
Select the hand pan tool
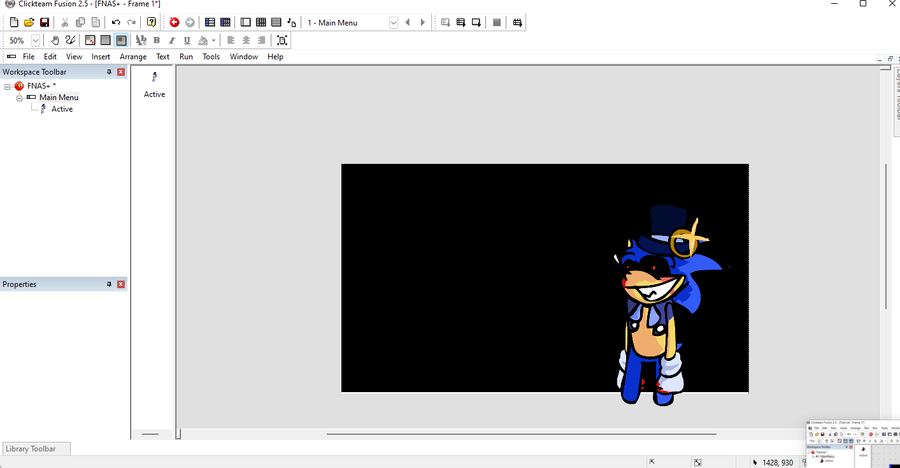(55, 40)
